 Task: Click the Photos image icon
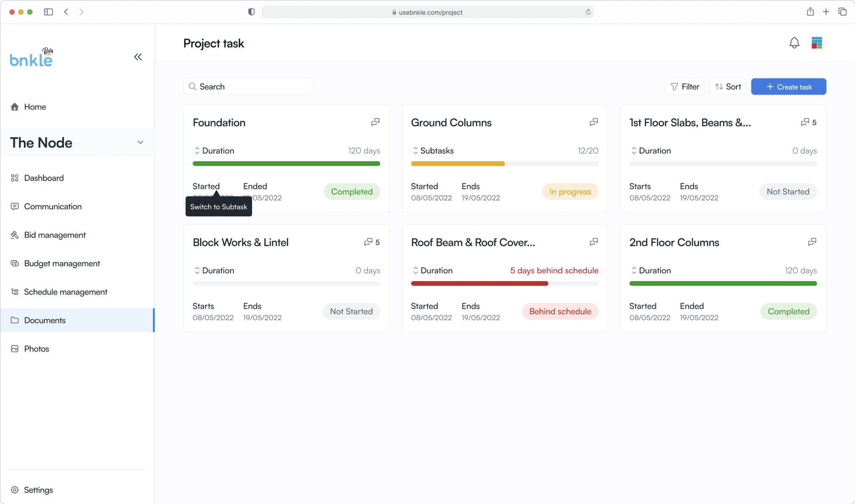[x=15, y=349]
